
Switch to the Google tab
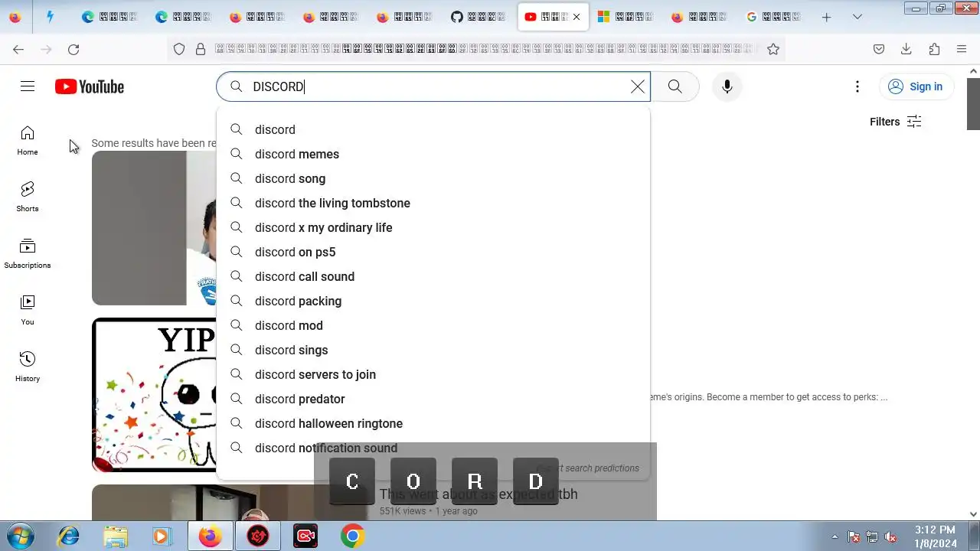click(x=774, y=17)
